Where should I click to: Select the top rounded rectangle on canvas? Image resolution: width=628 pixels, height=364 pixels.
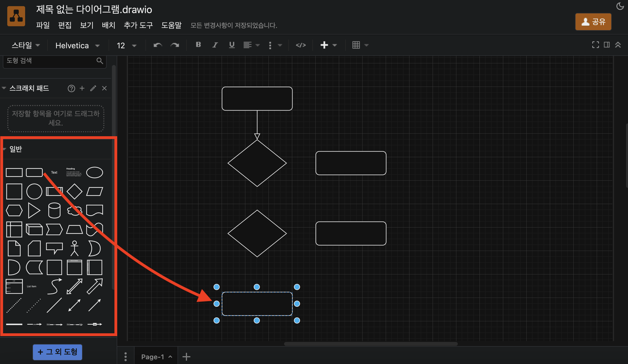click(x=257, y=99)
